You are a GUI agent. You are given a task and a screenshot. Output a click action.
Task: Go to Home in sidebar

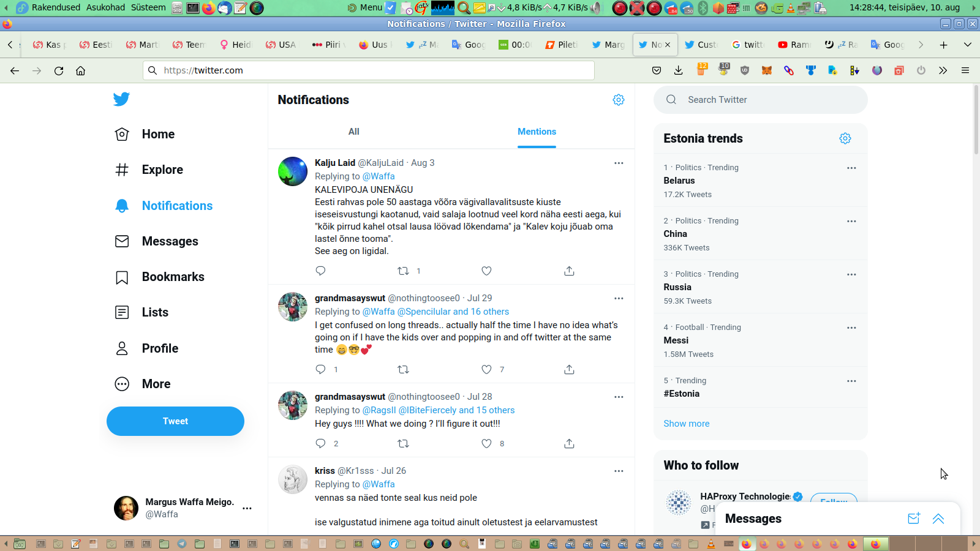[145, 134]
